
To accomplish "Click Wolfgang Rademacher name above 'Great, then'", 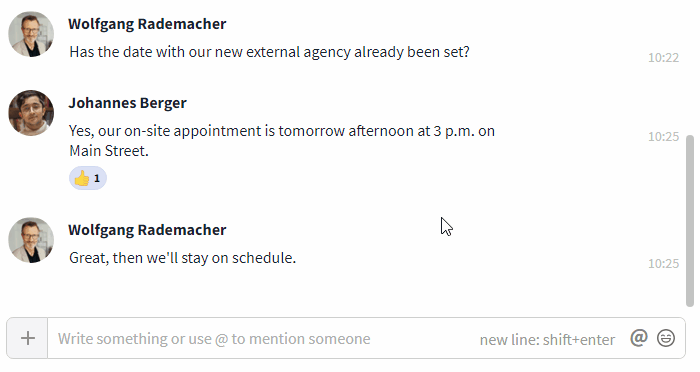I will coord(147,230).
